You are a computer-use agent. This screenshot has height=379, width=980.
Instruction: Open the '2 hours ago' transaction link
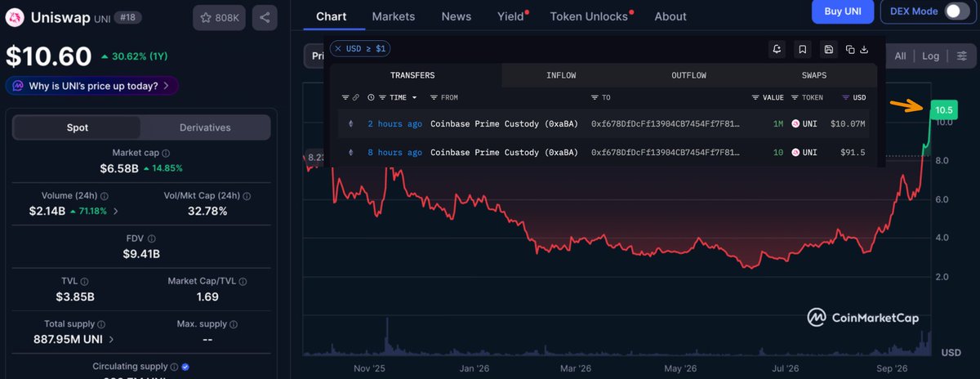click(x=394, y=124)
